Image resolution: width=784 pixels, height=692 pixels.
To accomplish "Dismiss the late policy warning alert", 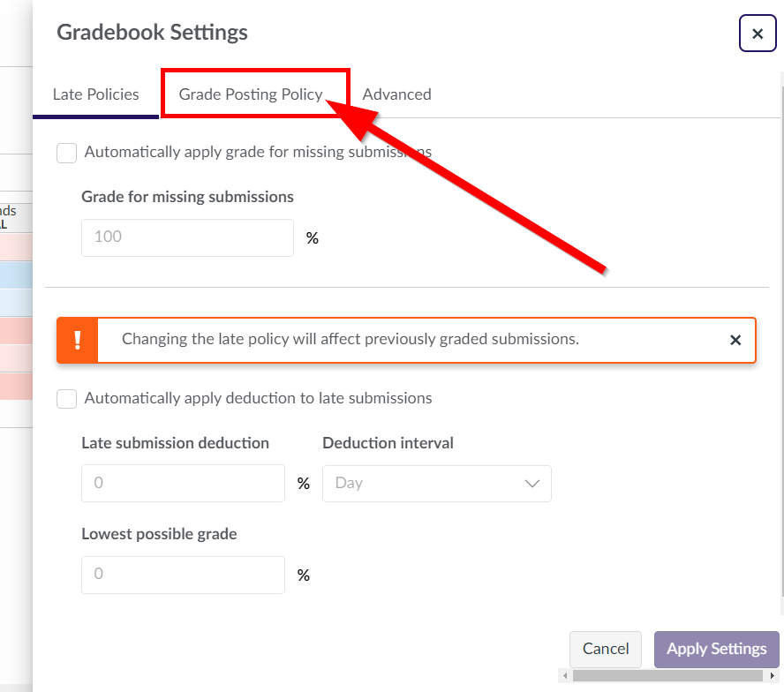I will (x=735, y=340).
